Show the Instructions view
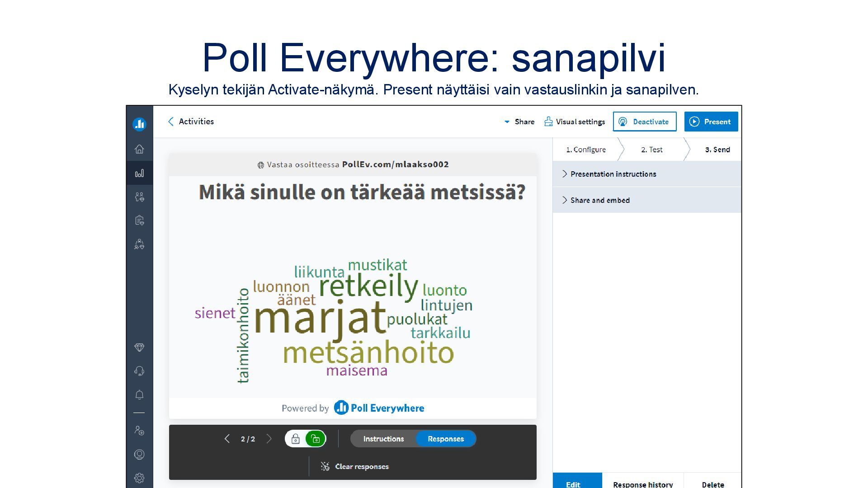The height and width of the screenshot is (488, 868). coord(383,439)
